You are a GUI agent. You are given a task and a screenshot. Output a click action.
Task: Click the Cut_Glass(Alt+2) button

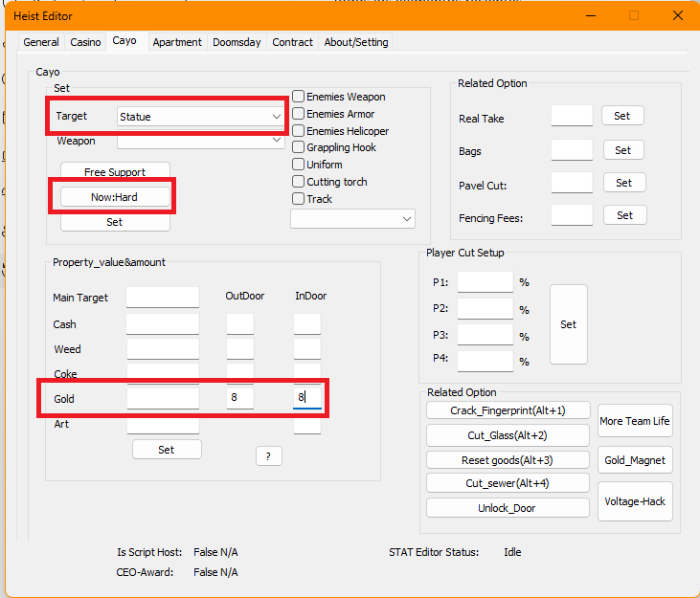(508, 435)
